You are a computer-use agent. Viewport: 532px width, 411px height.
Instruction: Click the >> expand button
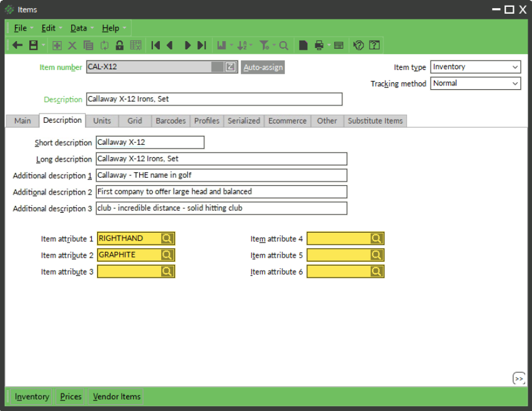point(519,379)
